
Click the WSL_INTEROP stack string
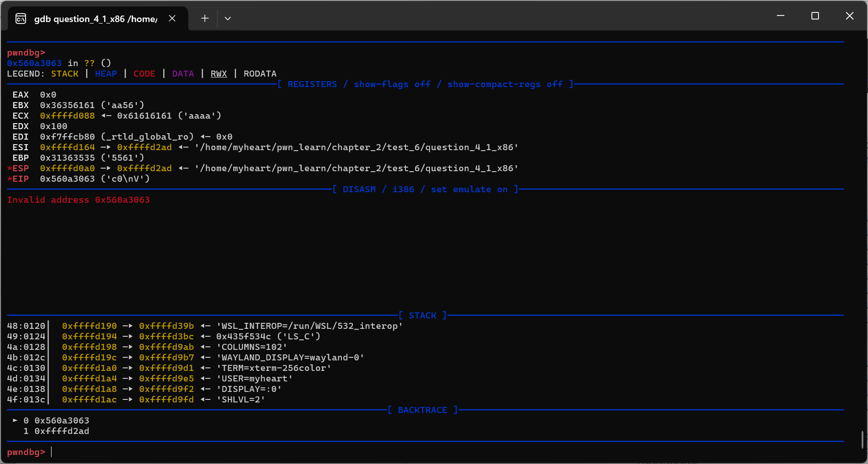point(310,326)
